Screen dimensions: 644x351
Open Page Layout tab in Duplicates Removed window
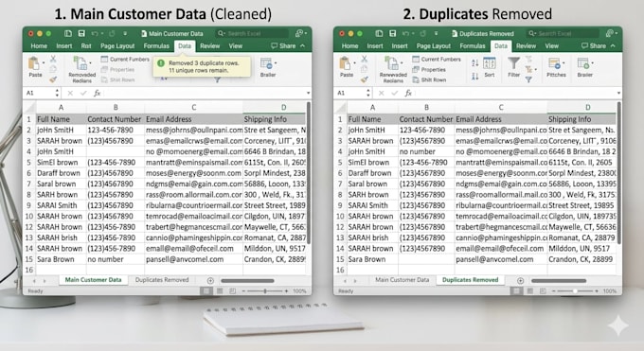tap(434, 46)
